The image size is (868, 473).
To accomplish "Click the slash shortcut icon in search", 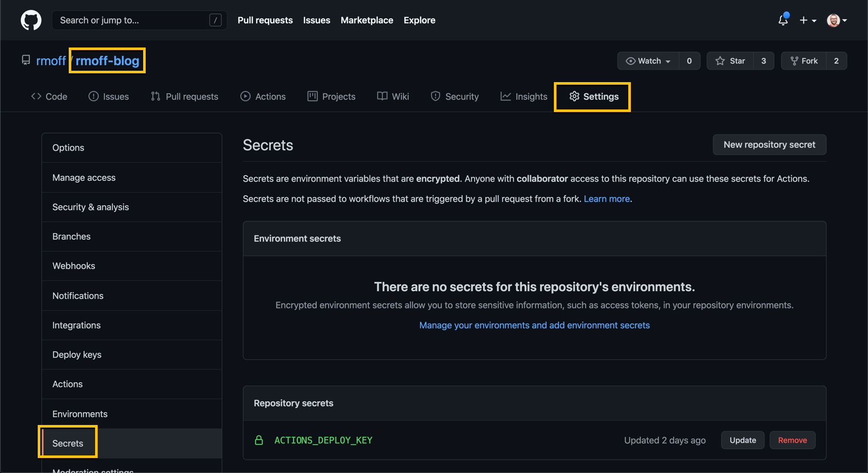I will [215, 20].
